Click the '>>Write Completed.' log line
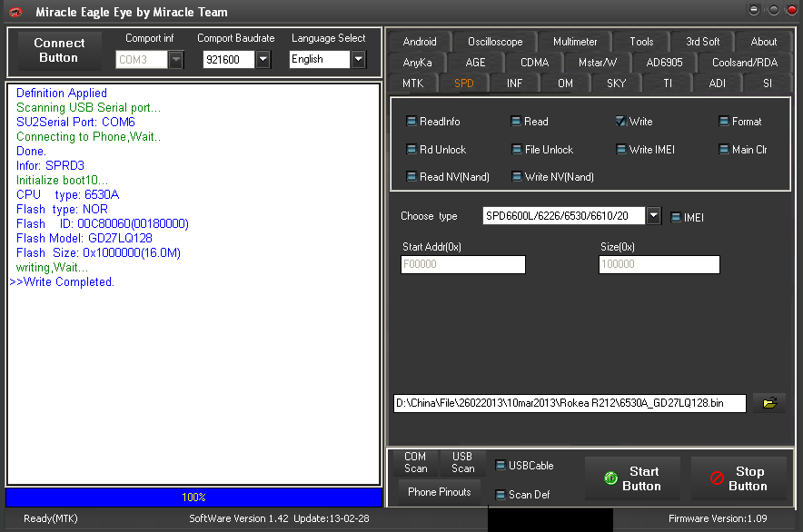The image size is (803, 532). click(x=62, y=282)
